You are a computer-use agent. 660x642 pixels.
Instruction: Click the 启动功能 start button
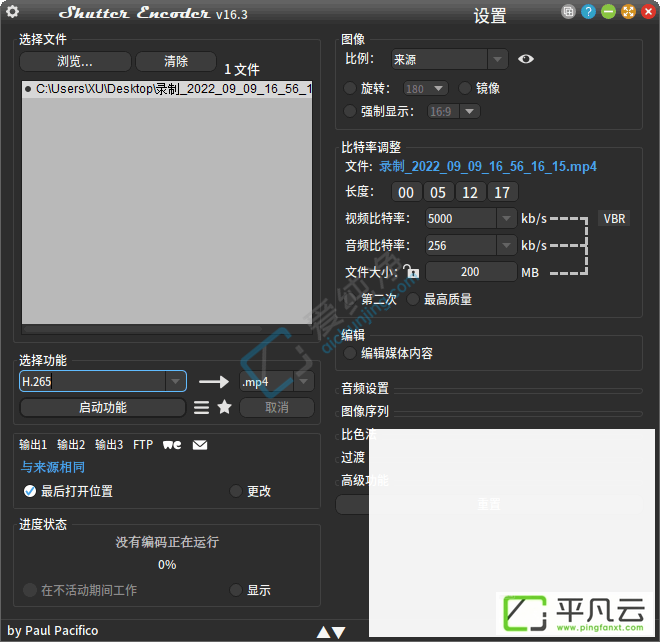103,408
